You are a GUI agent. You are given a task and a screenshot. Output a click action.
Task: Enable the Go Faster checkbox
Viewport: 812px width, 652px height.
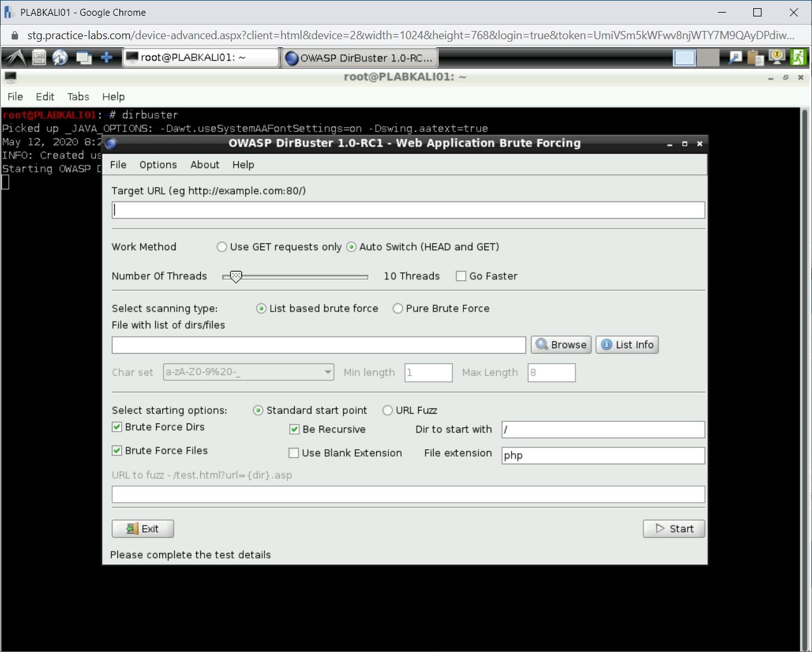click(461, 276)
